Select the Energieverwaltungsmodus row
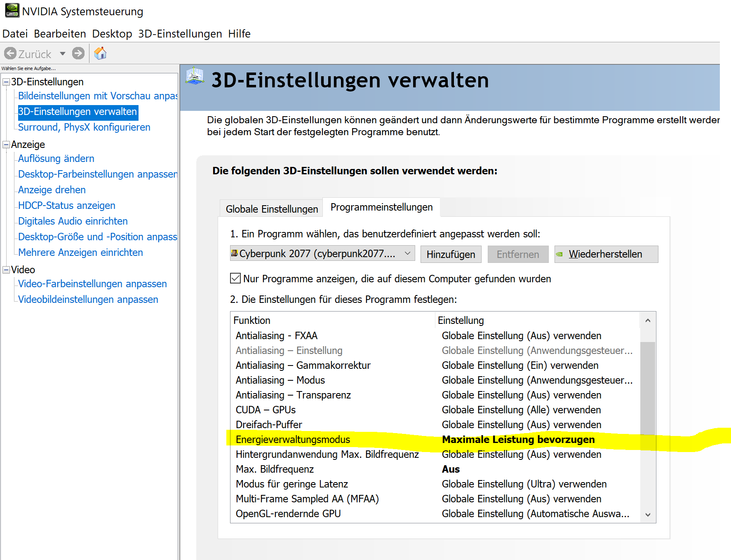 [435, 440]
